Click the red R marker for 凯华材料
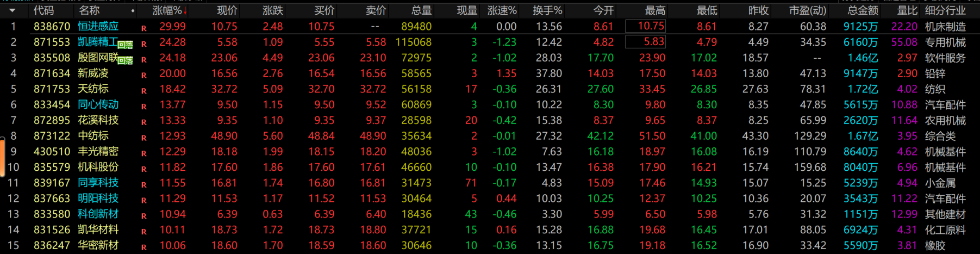Viewport: 980px width, 254px height. (143, 232)
